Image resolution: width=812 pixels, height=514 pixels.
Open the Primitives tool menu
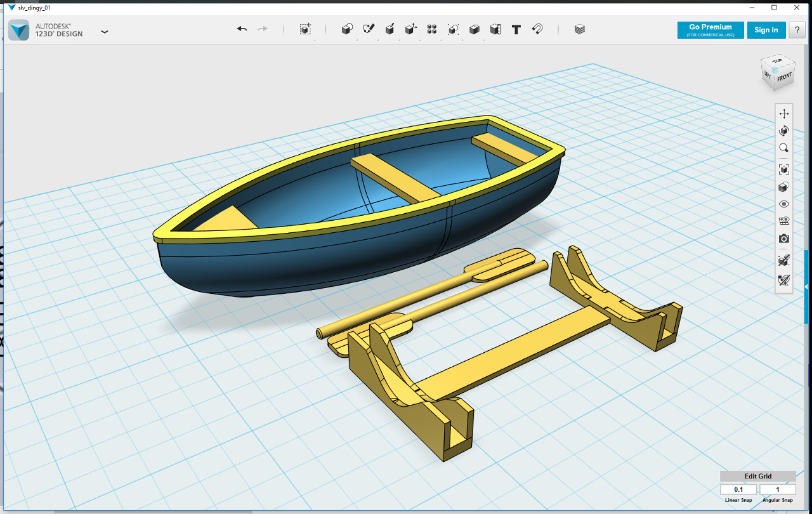[x=347, y=29]
